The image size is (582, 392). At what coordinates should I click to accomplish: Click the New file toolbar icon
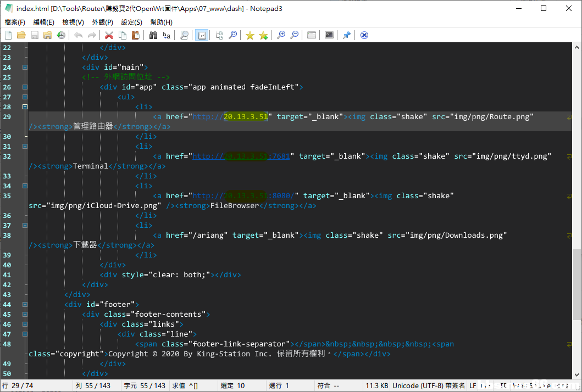pyautogui.click(x=8, y=35)
